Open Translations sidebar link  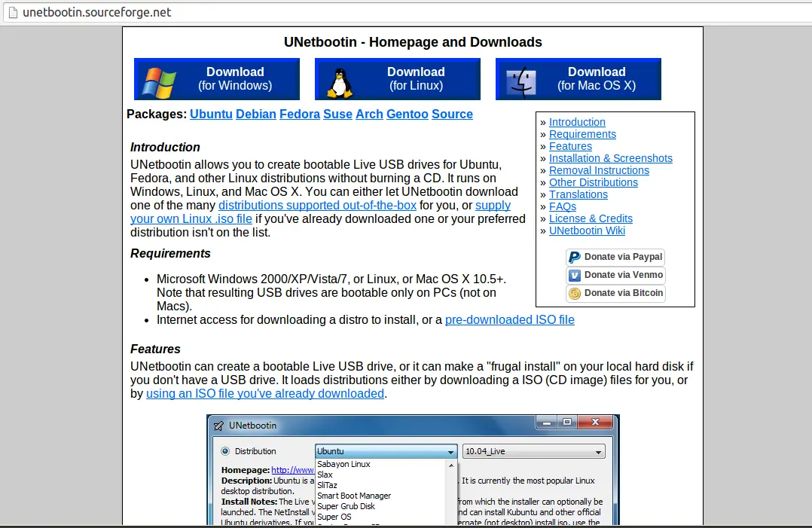(578, 194)
